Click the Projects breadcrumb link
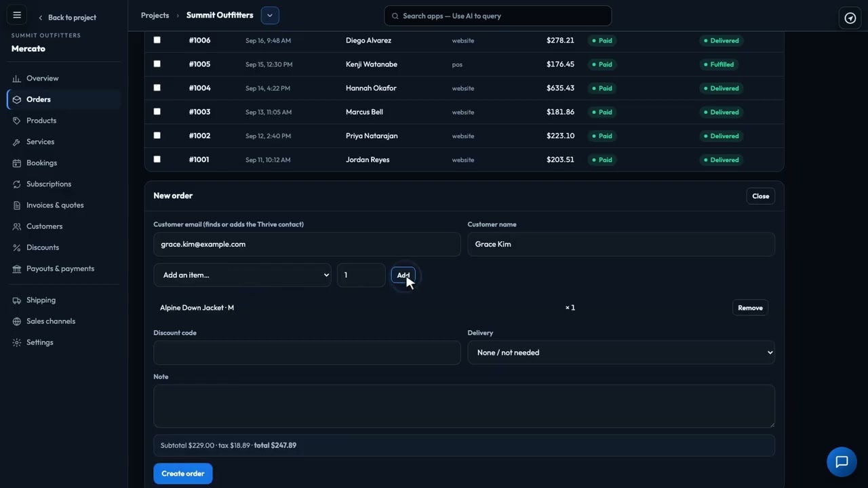Viewport: 868px width, 488px height. click(155, 15)
